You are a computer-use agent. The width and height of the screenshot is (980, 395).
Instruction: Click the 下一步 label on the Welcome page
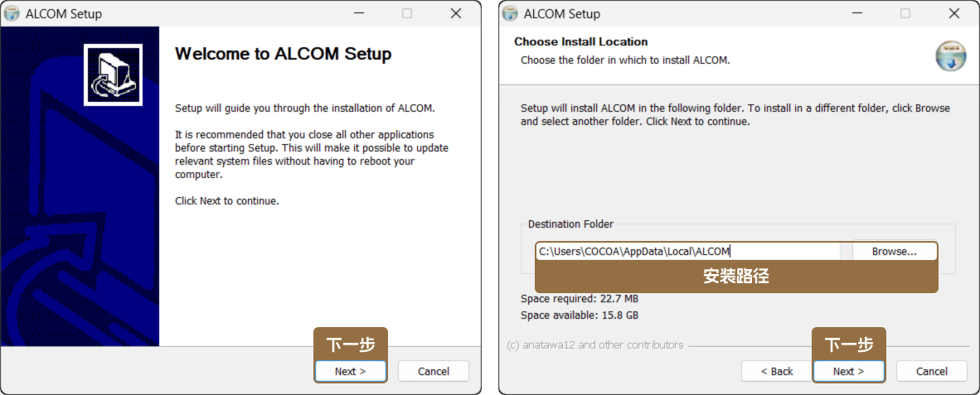[351, 344]
